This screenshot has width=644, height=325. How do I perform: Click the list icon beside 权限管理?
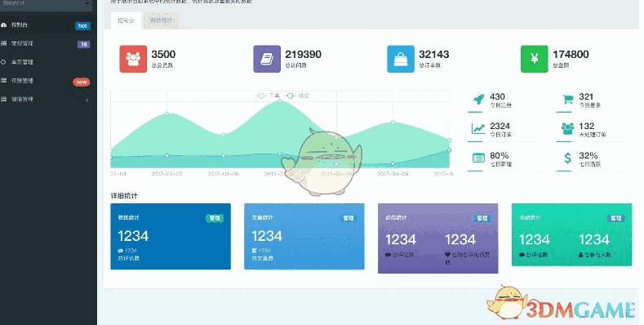pos(4,81)
